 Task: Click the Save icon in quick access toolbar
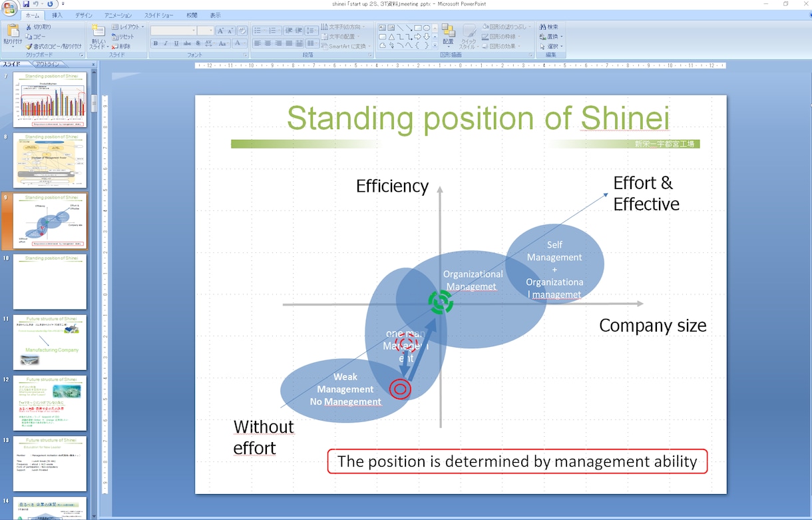click(26, 4)
